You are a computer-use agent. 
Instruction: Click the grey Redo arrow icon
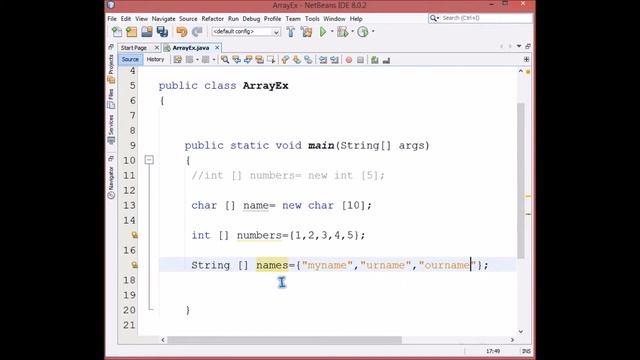tap(197, 32)
